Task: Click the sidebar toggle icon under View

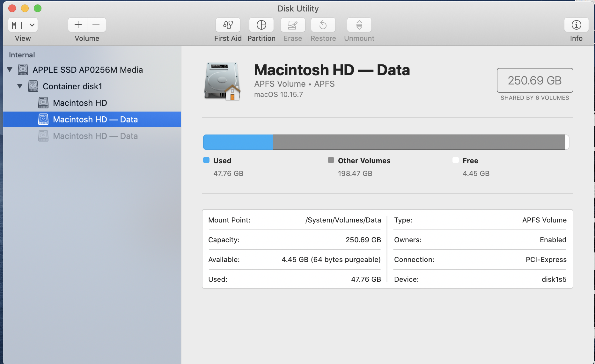Action: point(17,25)
